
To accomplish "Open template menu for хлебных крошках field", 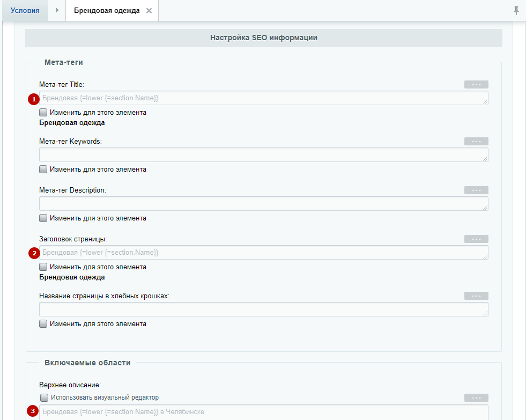I will 476,296.
